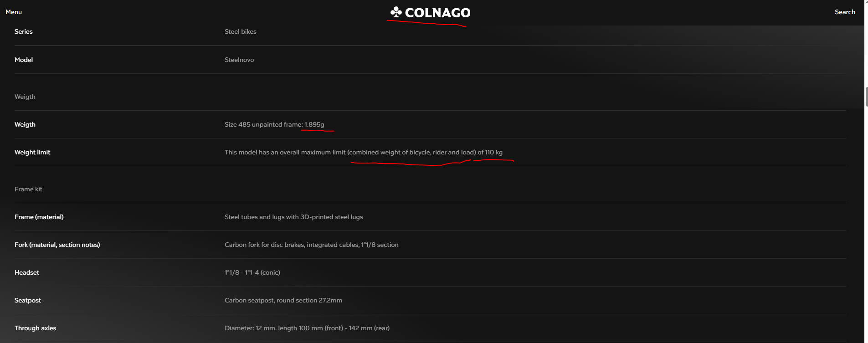The image size is (868, 343).
Task: Click the through axle diameter specification text
Action: tap(307, 328)
